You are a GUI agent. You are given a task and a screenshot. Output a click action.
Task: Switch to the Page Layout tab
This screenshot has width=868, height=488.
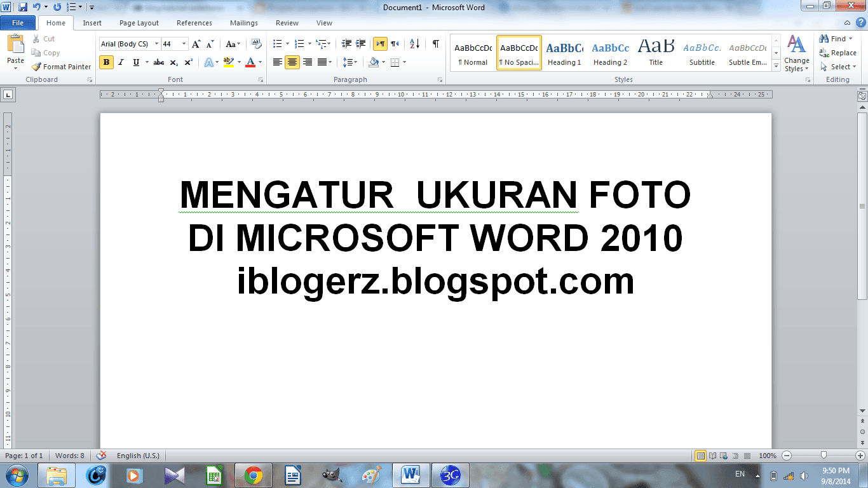139,23
